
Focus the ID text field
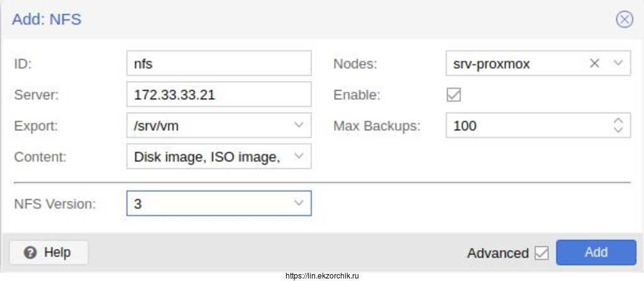pyautogui.click(x=218, y=63)
